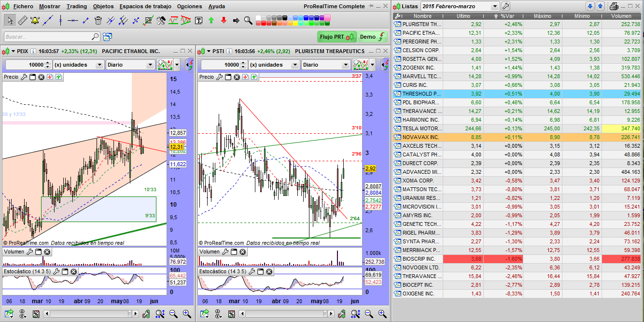The height and width of the screenshot is (322, 644).
Task: Sort list by Último column
Action: click(x=463, y=16)
